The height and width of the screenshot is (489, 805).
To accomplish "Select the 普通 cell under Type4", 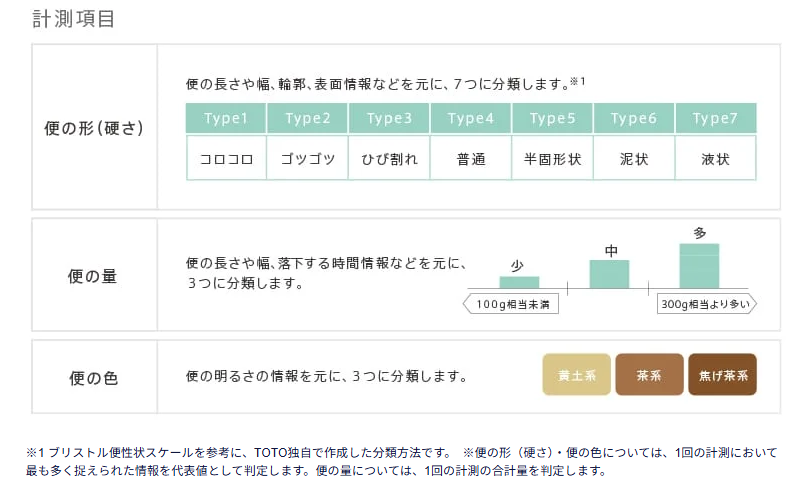I will click(x=471, y=158).
